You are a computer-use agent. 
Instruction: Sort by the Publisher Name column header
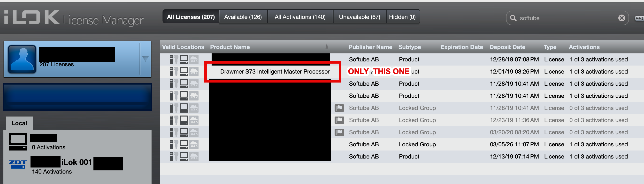370,47
